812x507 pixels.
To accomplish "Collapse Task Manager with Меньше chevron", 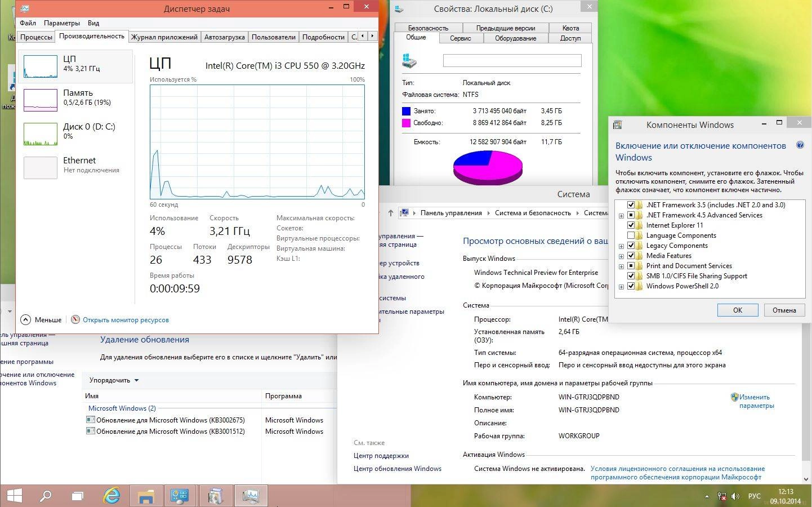I will point(25,319).
